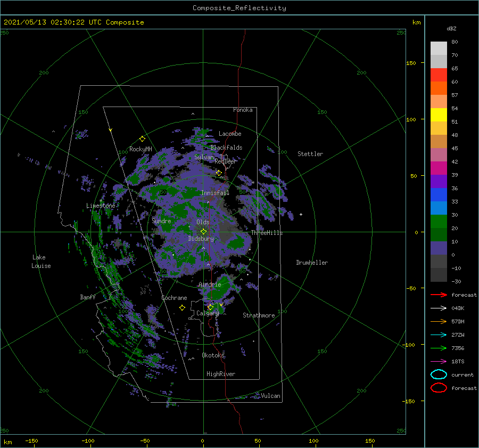
Task: Click the 'Olds' town label
Action: point(203,222)
